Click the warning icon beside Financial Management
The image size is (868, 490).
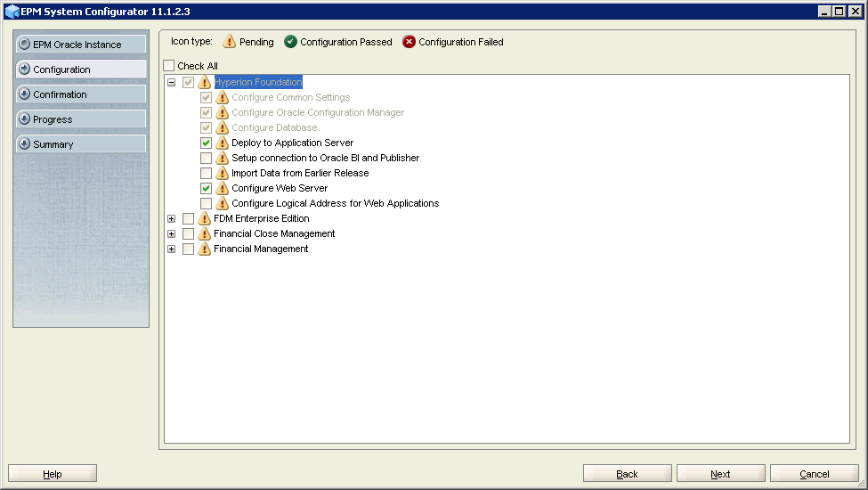click(204, 249)
